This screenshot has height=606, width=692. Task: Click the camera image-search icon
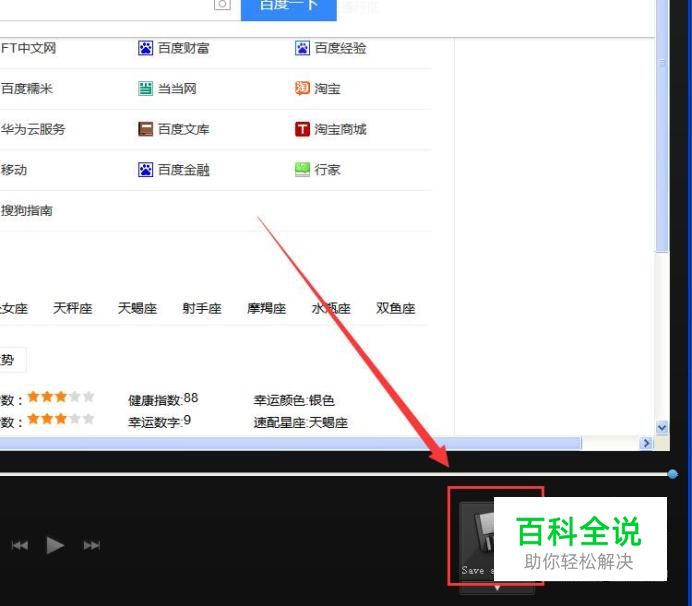coord(222,5)
